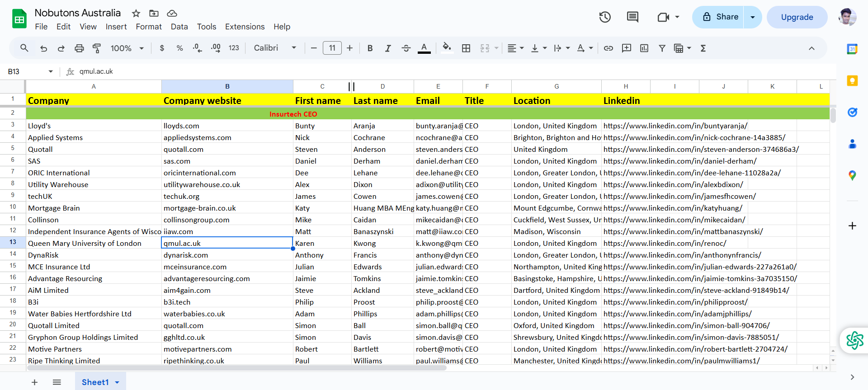Viewport: 868px width, 390px height.
Task: Open horizontal align dropdown
Action: click(x=515, y=48)
